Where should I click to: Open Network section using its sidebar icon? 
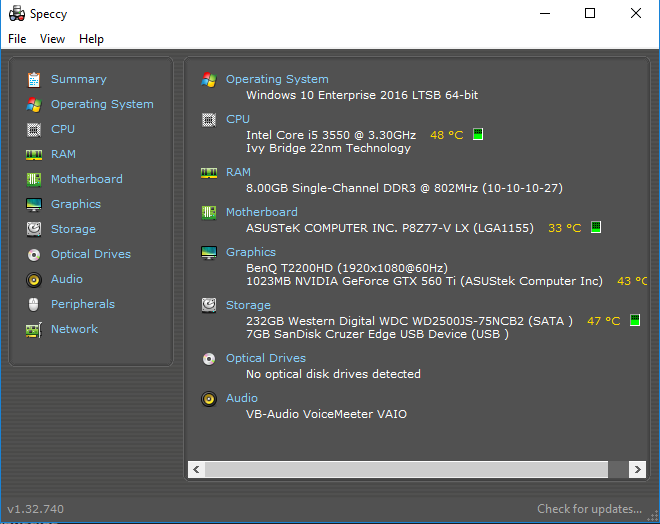pos(34,329)
